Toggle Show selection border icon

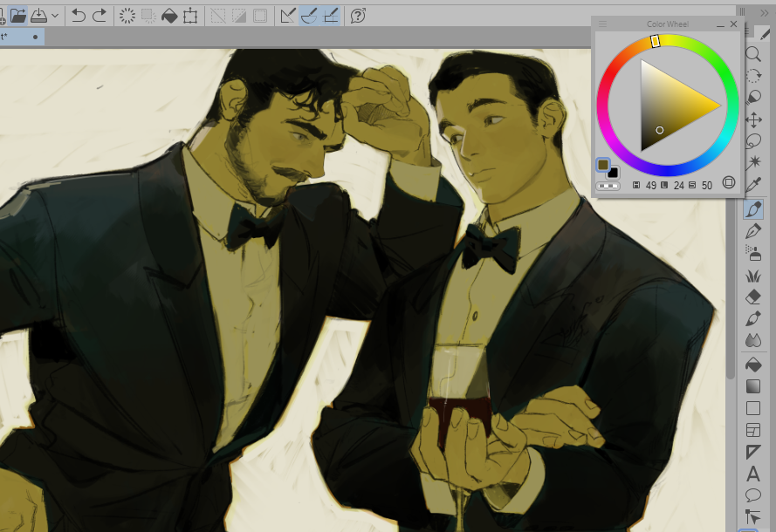click(x=260, y=16)
